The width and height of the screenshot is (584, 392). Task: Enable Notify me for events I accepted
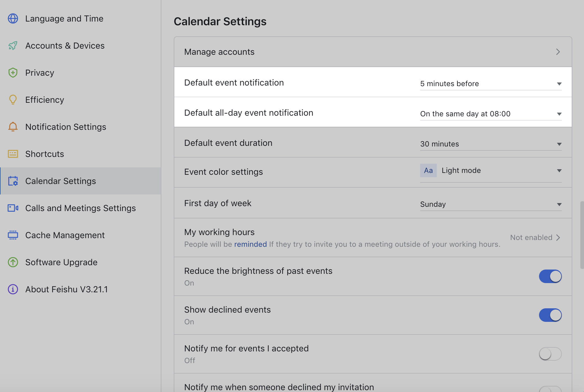tap(550, 354)
